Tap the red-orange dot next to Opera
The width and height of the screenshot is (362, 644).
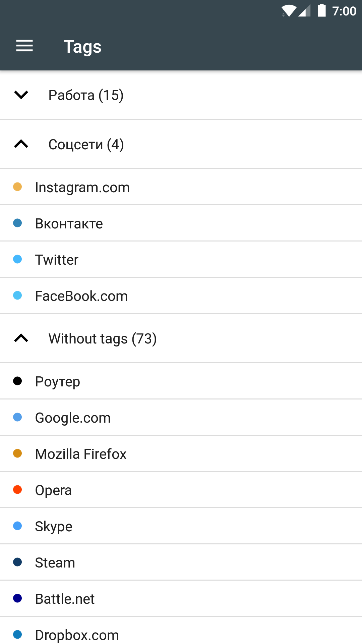[17, 490]
